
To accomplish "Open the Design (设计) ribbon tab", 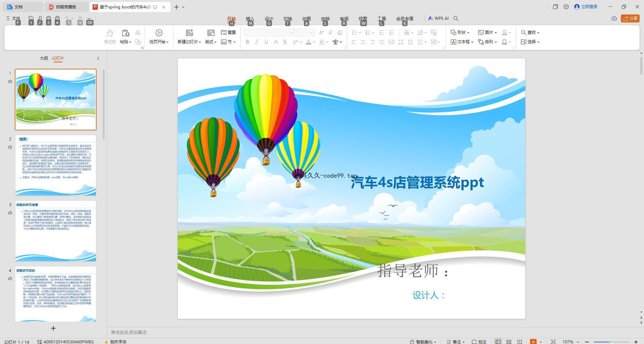I will (x=269, y=19).
